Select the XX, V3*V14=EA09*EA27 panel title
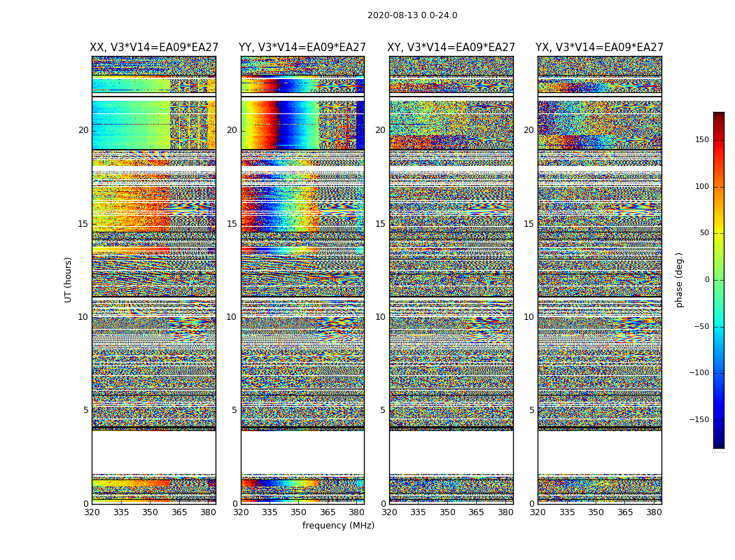Image resolution: width=735 pixels, height=560 pixels. pyautogui.click(x=154, y=48)
